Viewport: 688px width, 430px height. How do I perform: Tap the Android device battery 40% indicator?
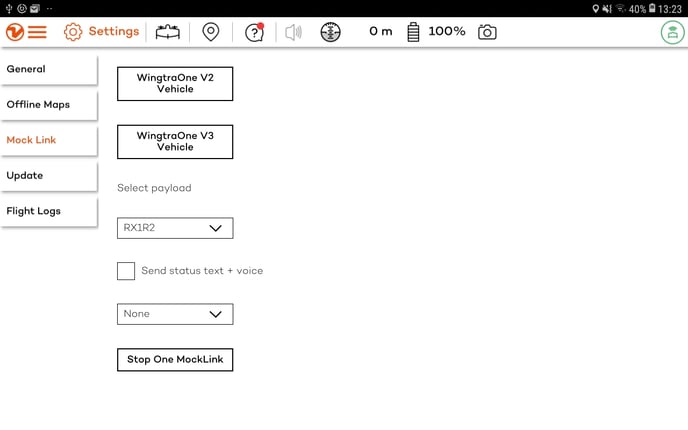(642, 9)
